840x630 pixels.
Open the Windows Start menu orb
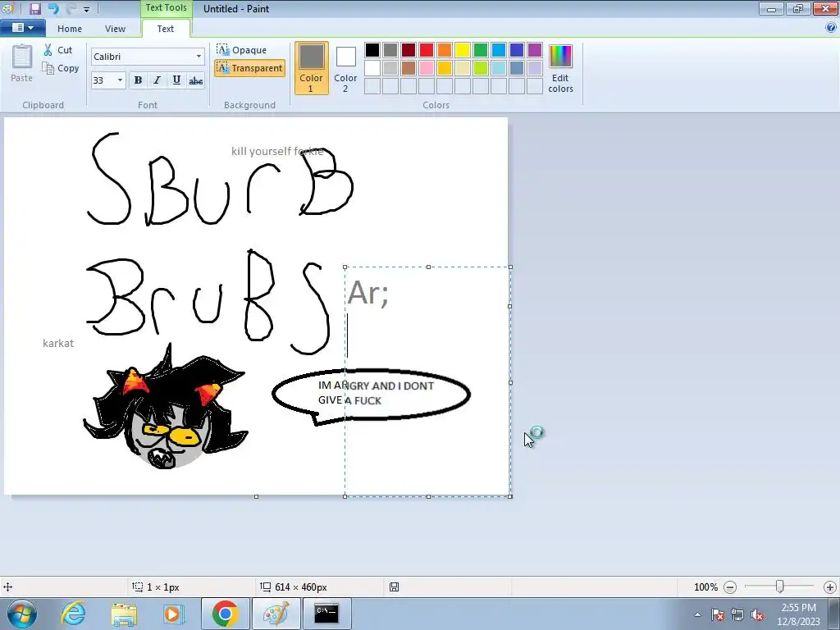coord(22,614)
